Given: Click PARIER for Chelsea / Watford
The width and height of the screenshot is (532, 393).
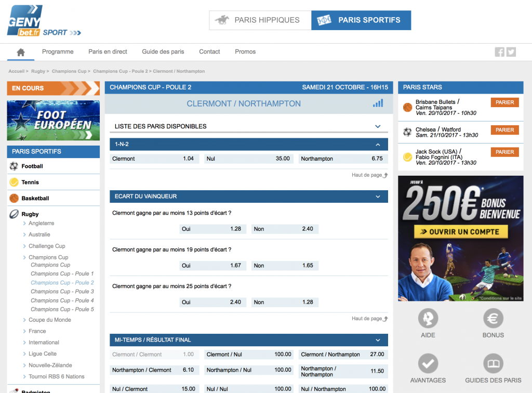Looking at the screenshot, I should (504, 130).
